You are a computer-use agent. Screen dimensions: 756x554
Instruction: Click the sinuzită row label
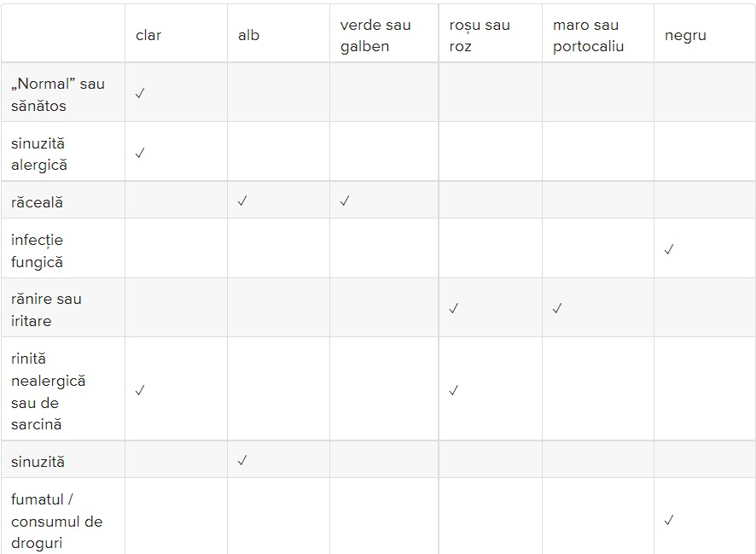[x=38, y=462]
